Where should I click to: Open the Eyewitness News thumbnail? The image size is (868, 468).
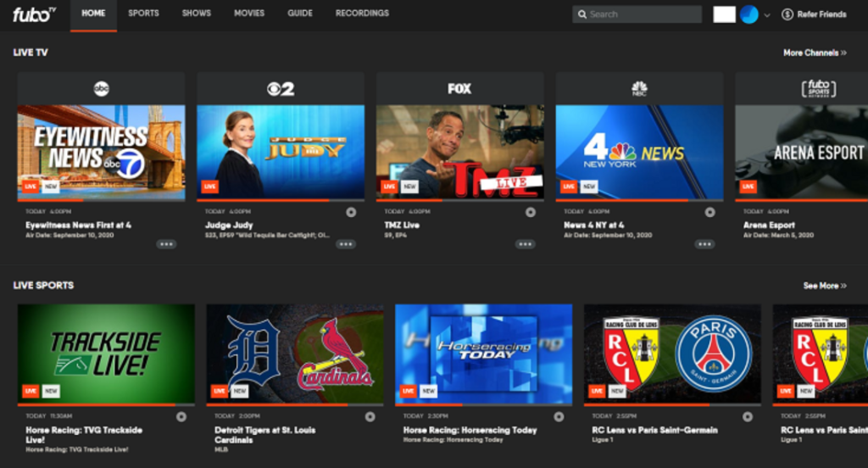coord(102,152)
